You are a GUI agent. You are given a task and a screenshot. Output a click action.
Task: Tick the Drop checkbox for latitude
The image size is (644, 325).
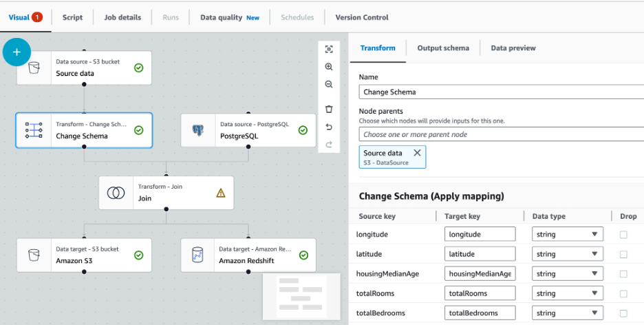point(623,254)
